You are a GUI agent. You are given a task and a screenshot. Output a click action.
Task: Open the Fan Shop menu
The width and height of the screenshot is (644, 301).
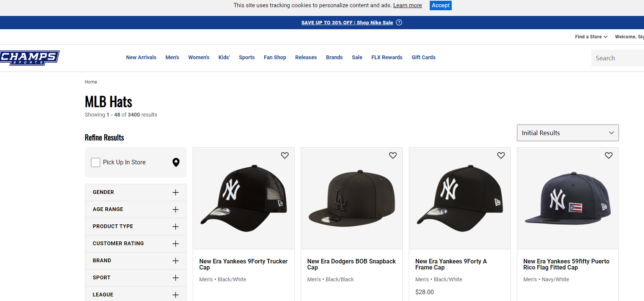(275, 57)
